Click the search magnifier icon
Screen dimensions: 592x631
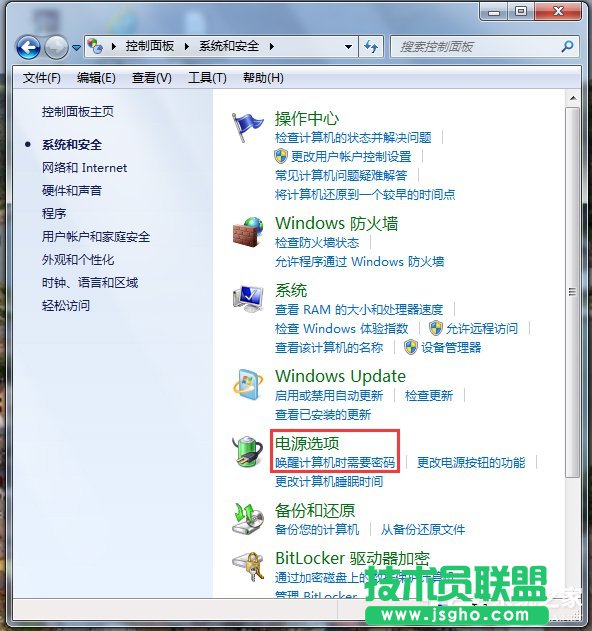click(567, 47)
